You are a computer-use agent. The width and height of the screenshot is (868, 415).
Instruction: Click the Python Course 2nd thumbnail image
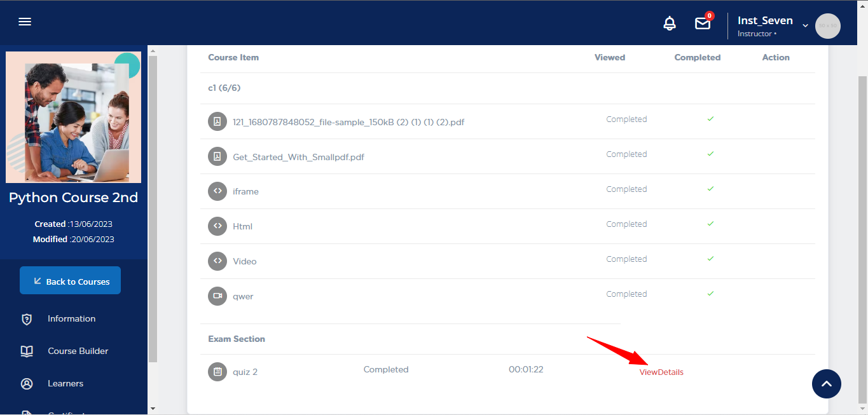[73, 118]
